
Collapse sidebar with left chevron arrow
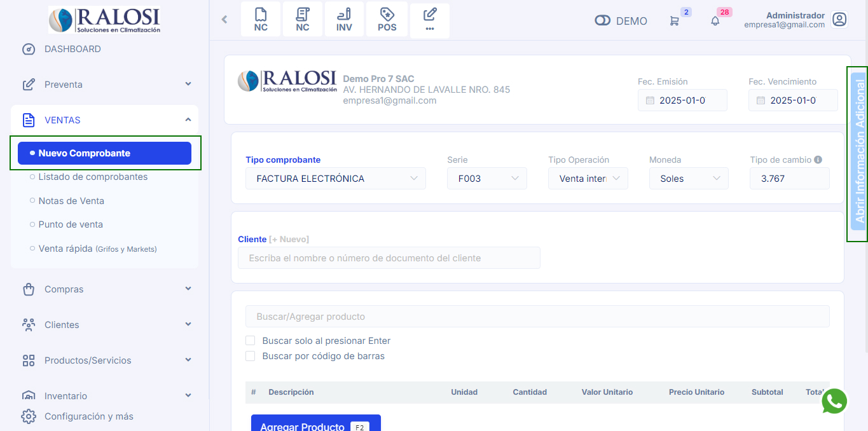224,20
